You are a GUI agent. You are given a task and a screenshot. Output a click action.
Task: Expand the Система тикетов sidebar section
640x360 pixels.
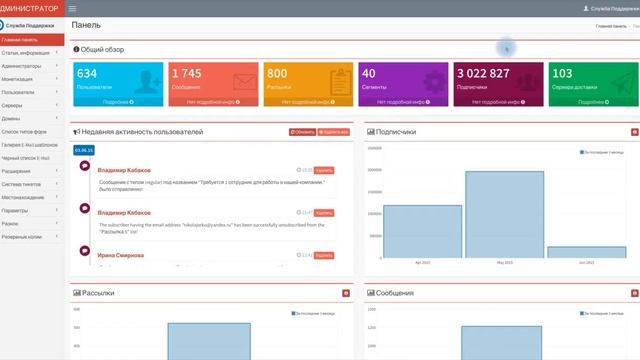click(x=32, y=184)
